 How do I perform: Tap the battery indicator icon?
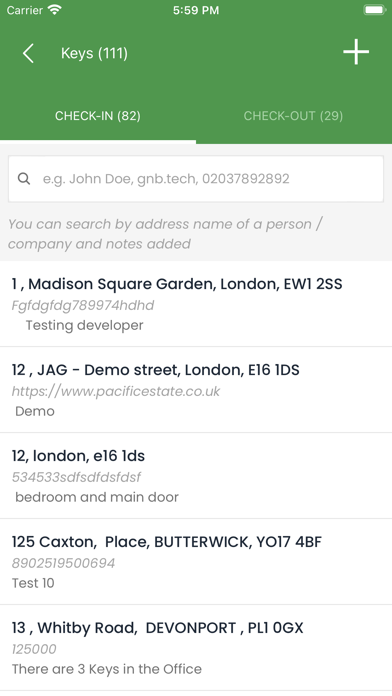pyautogui.click(x=374, y=10)
